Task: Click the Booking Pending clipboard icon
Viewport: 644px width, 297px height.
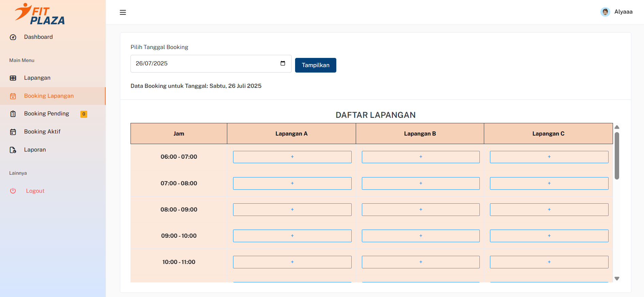Action: (x=13, y=114)
